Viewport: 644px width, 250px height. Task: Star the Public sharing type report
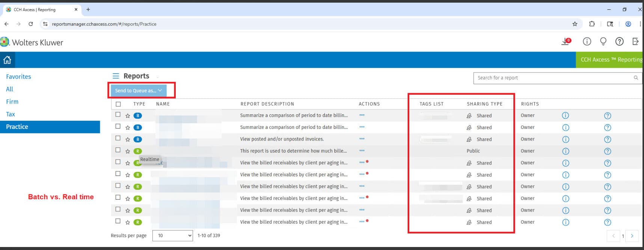point(128,151)
